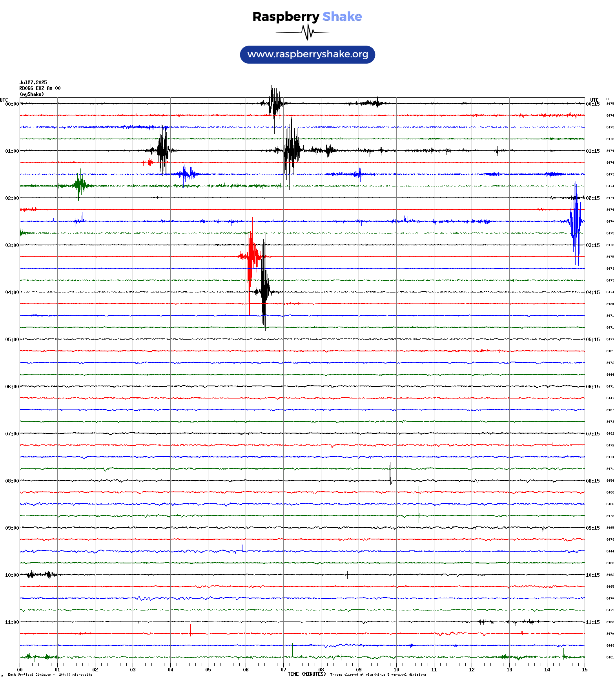Click the TIME (MINUTES) axis title
Viewport: 616px width, 680px height.
(x=306, y=674)
